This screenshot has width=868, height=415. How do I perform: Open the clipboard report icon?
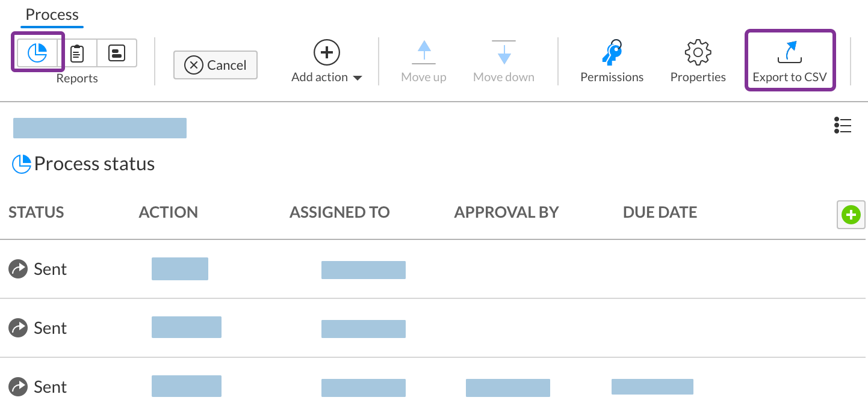77,53
